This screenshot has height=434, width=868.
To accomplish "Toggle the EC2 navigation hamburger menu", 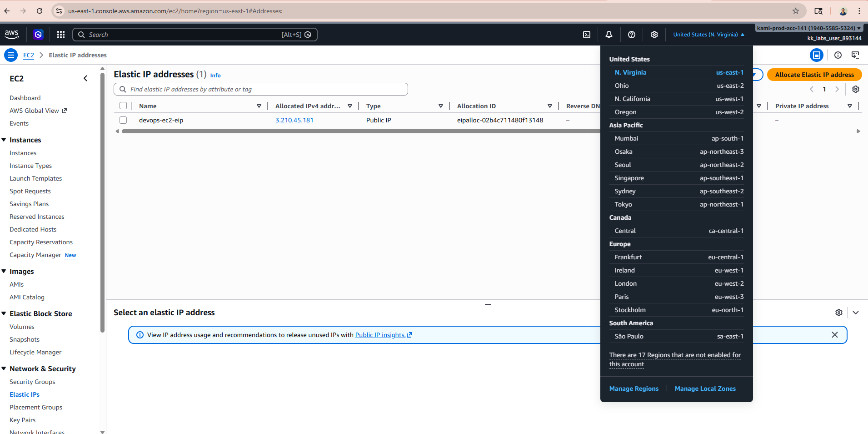I will coord(11,55).
